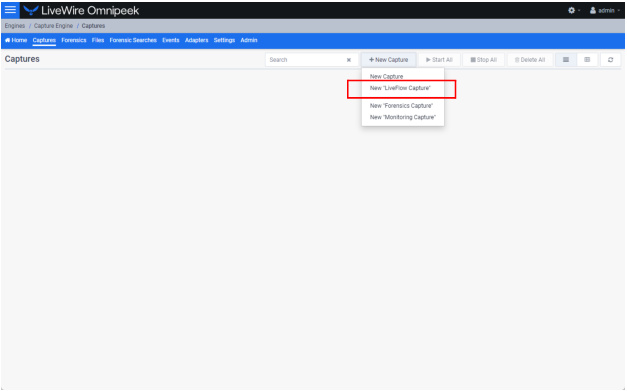Switch to list view layout

(566, 60)
